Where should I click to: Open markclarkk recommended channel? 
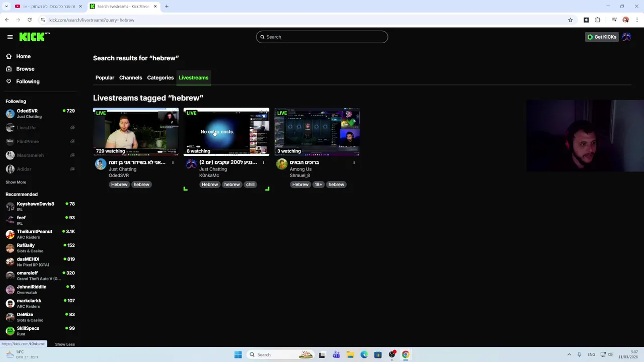coord(40,303)
